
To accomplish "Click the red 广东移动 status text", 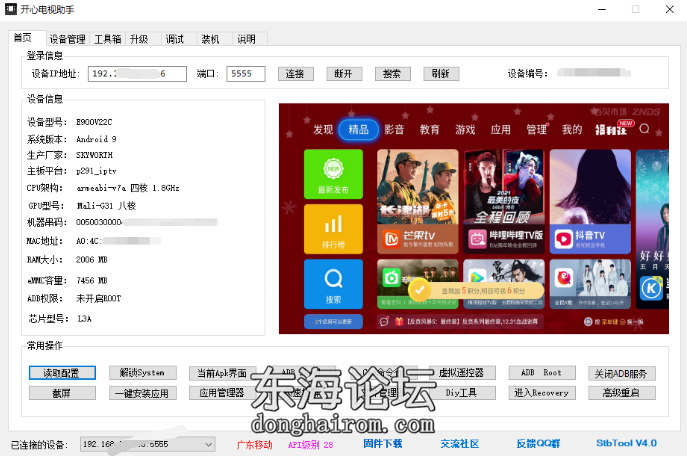I will 255,445.
